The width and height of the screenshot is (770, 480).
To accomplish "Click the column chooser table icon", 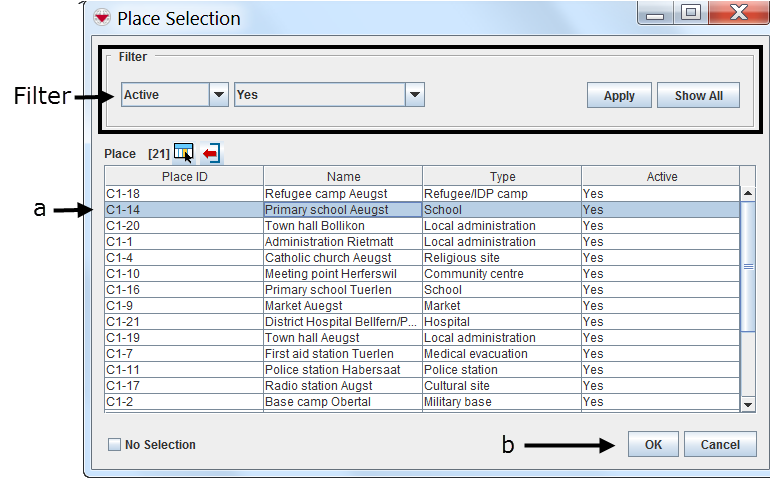I will coord(183,152).
